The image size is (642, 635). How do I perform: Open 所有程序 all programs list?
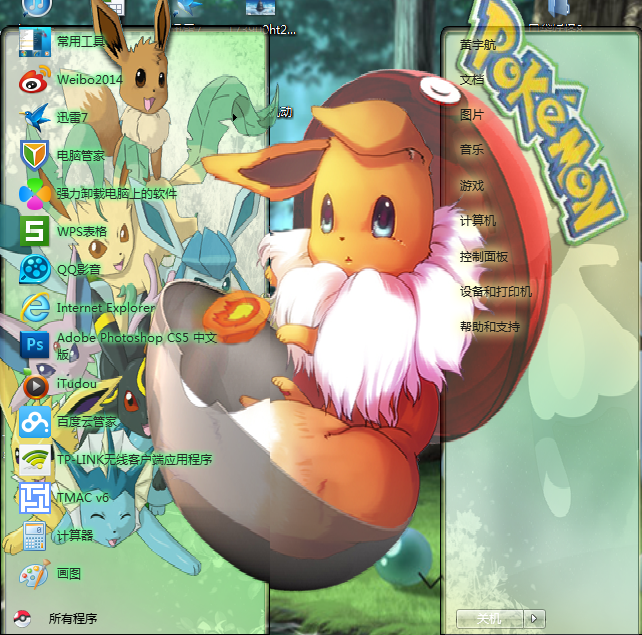coord(72,619)
